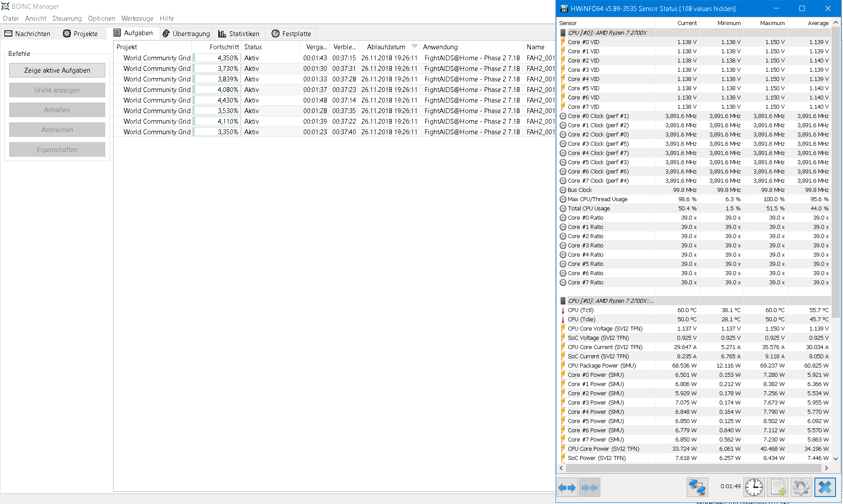Click the second CPU section chip icon
Viewport: 843px width, 504px height.
coord(563,301)
